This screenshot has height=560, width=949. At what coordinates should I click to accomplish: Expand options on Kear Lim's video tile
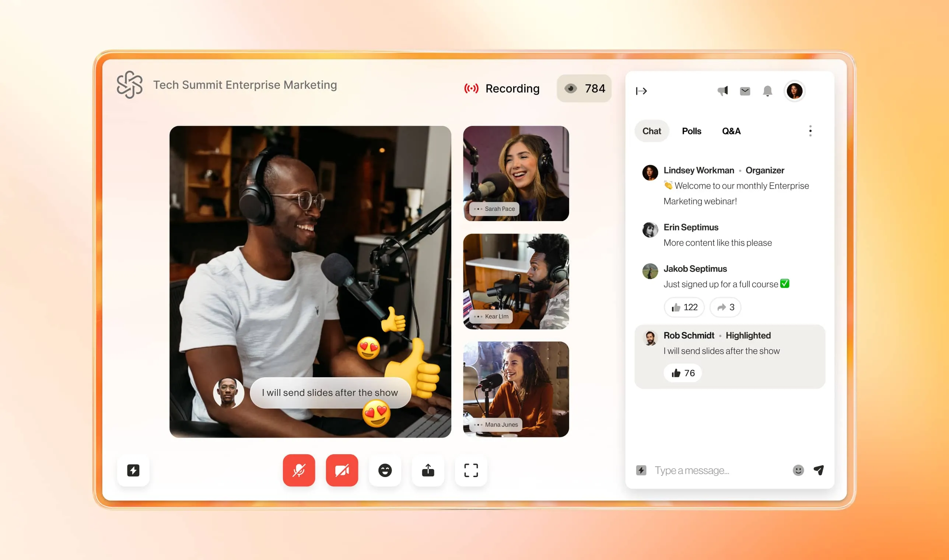[478, 316]
